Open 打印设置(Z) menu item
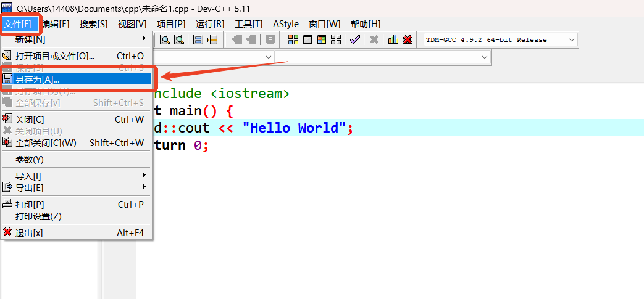 pyautogui.click(x=77, y=216)
